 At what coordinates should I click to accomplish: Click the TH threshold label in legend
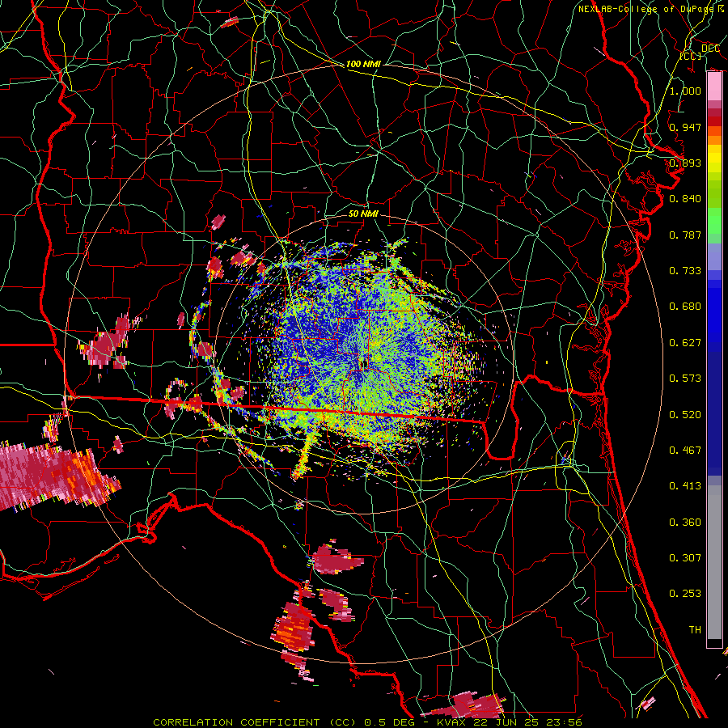point(695,630)
